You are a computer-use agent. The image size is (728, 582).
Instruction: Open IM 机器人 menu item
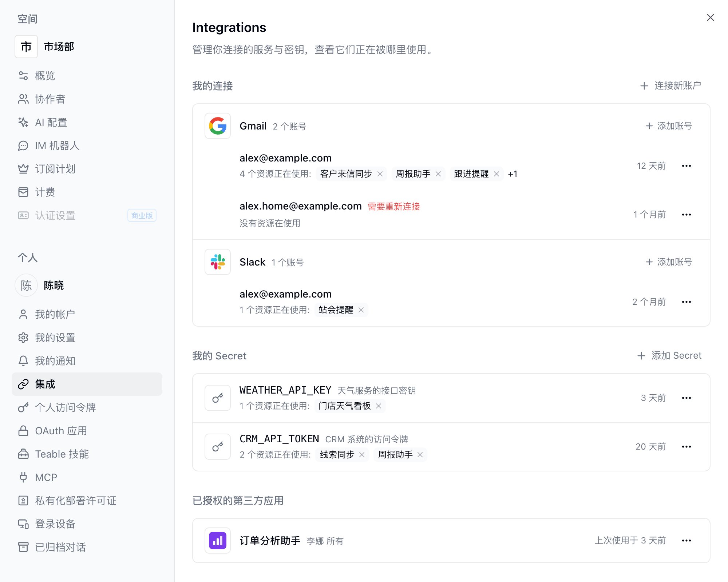87,145
